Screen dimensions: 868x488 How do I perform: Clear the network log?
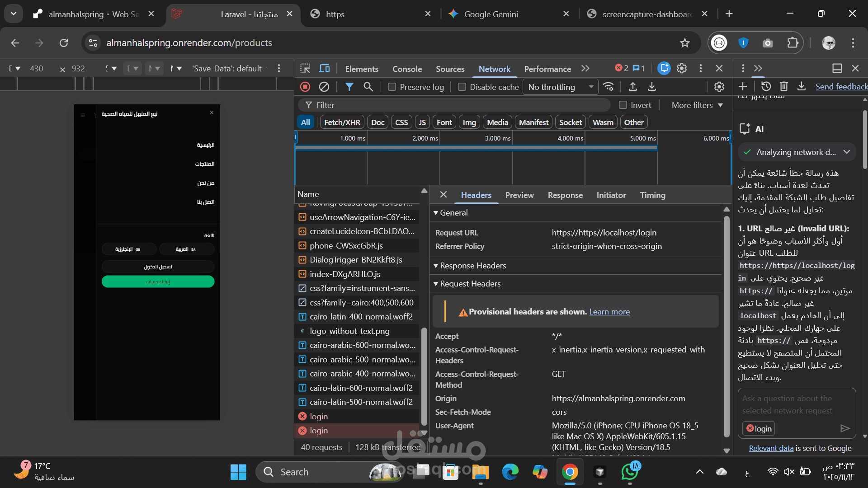324,87
